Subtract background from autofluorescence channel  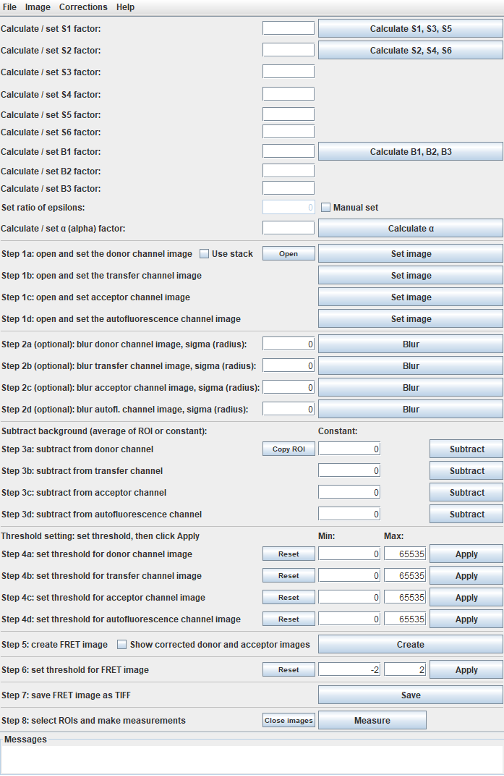point(466,514)
